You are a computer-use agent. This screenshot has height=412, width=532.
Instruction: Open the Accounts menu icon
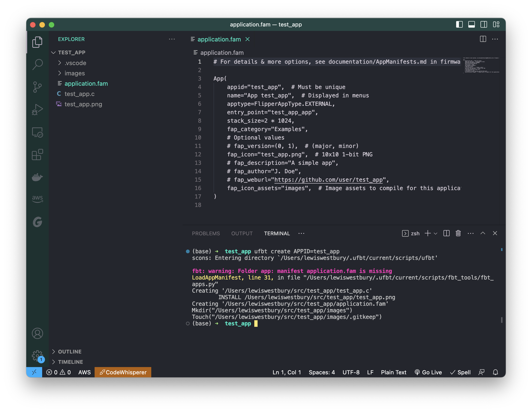coord(37,333)
